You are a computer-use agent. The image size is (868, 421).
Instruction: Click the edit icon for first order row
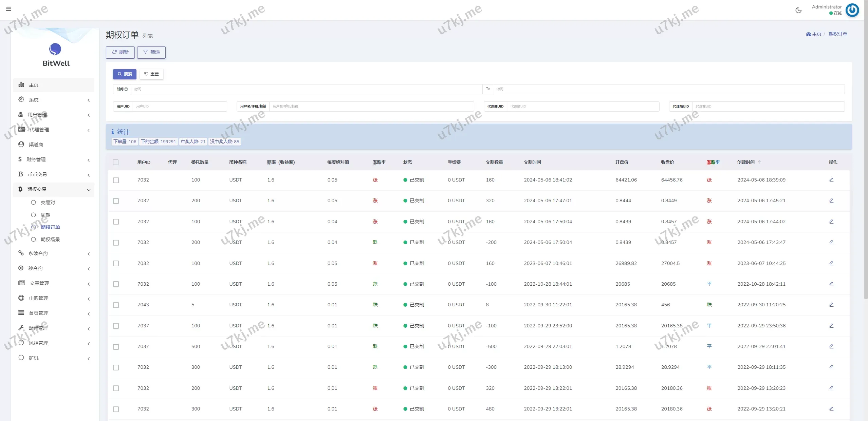pos(831,180)
